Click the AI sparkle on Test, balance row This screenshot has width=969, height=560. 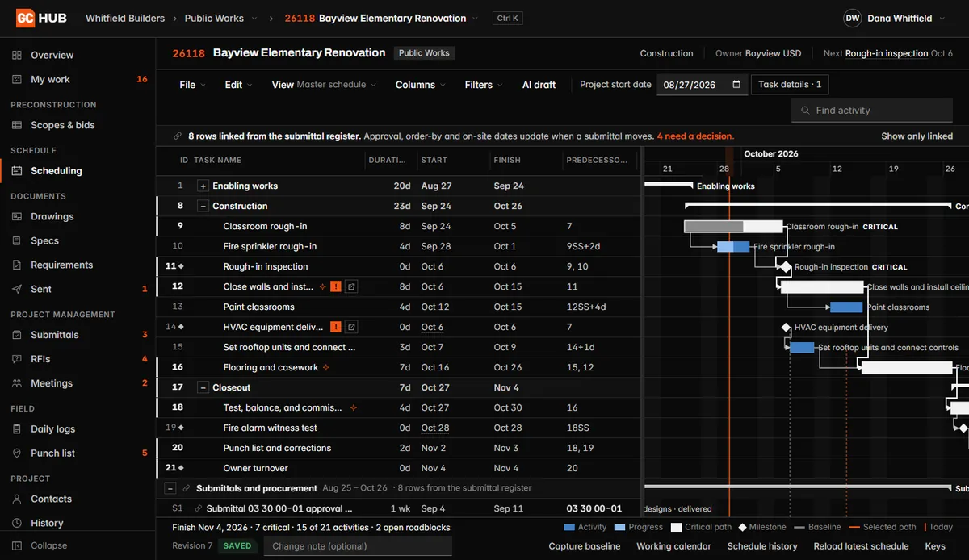tap(354, 407)
